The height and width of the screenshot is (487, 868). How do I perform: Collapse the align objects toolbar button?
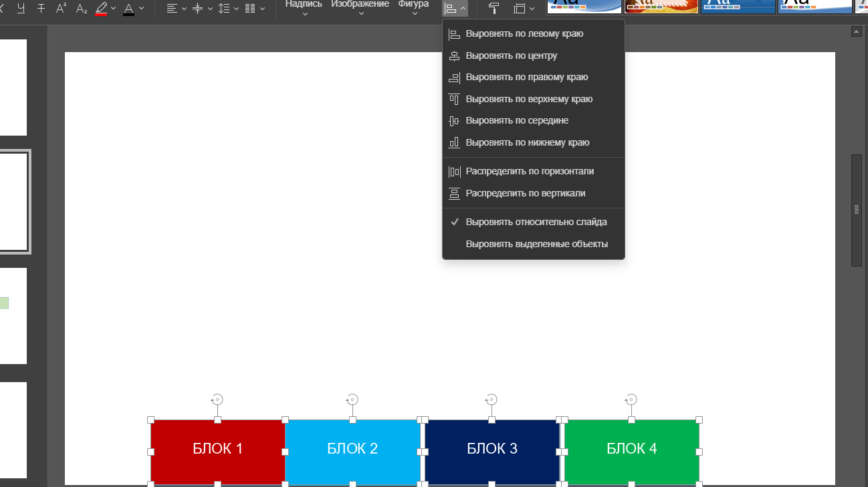point(455,8)
